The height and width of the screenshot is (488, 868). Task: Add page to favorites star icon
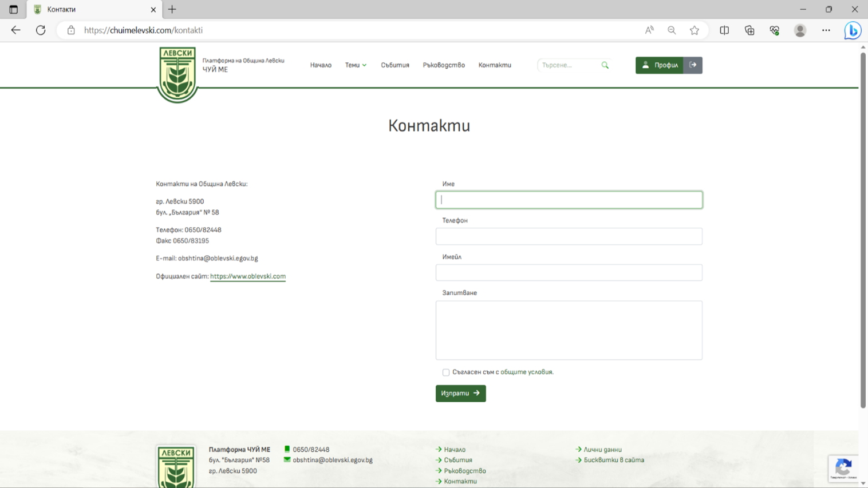point(694,30)
